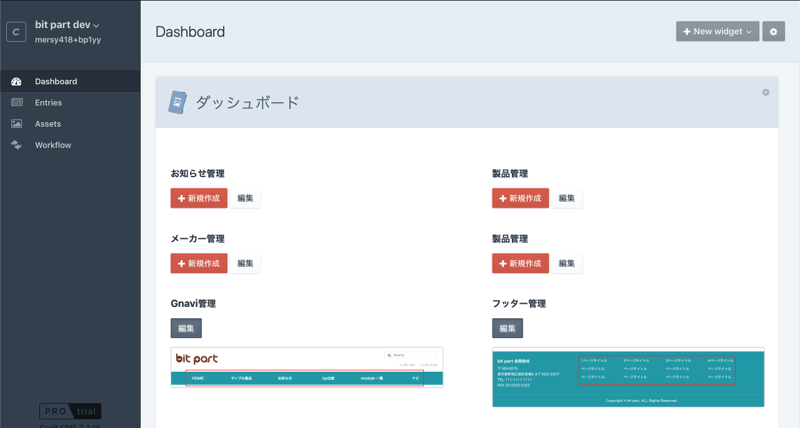Expand the bit part dev site menu
Screen dimensions: 800x428
click(67, 24)
